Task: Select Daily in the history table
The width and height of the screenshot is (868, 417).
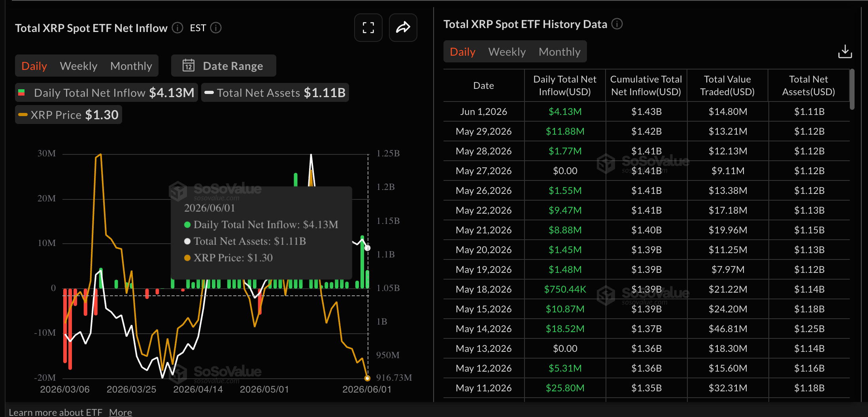Action: click(x=462, y=52)
